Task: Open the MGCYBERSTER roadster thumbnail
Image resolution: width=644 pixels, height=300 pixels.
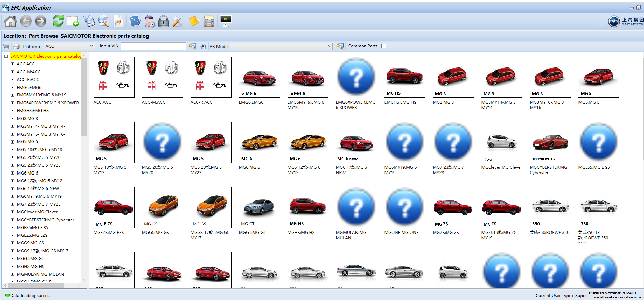Action: coord(550,142)
